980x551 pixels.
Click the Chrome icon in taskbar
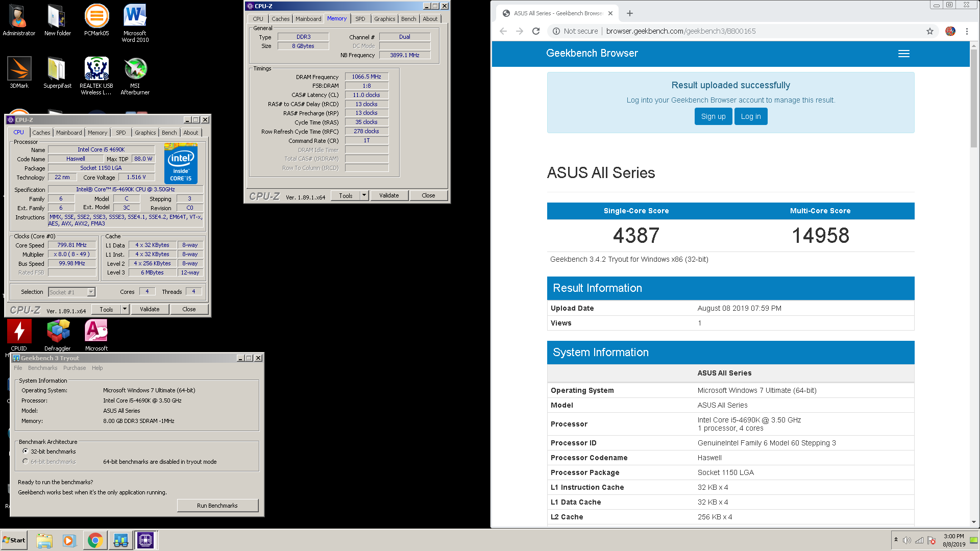point(94,540)
